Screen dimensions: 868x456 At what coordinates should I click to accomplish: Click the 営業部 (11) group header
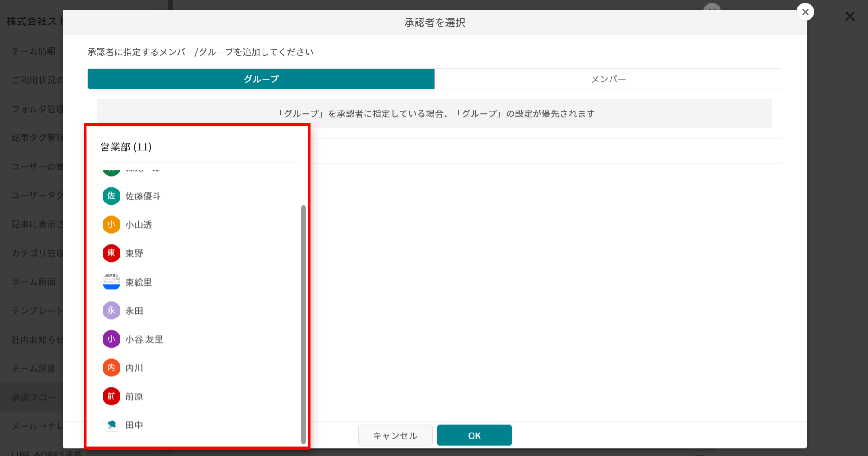click(x=126, y=147)
